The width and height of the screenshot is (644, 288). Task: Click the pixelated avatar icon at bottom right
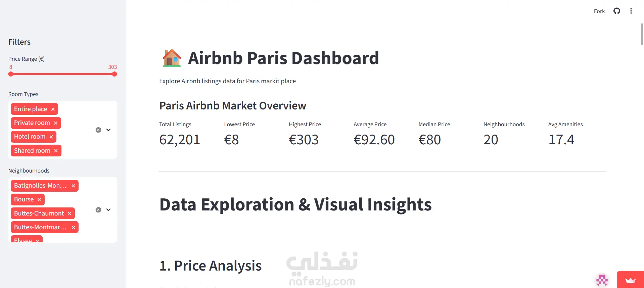[x=602, y=280]
